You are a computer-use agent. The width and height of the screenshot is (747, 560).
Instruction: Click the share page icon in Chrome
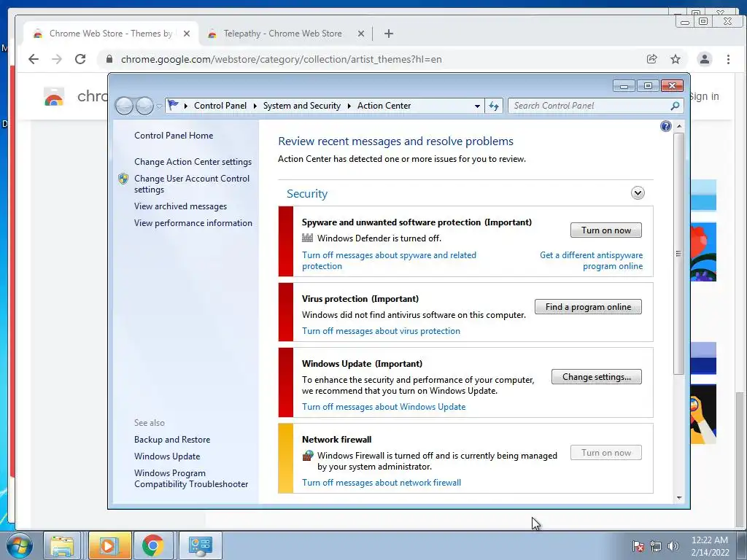(x=651, y=59)
